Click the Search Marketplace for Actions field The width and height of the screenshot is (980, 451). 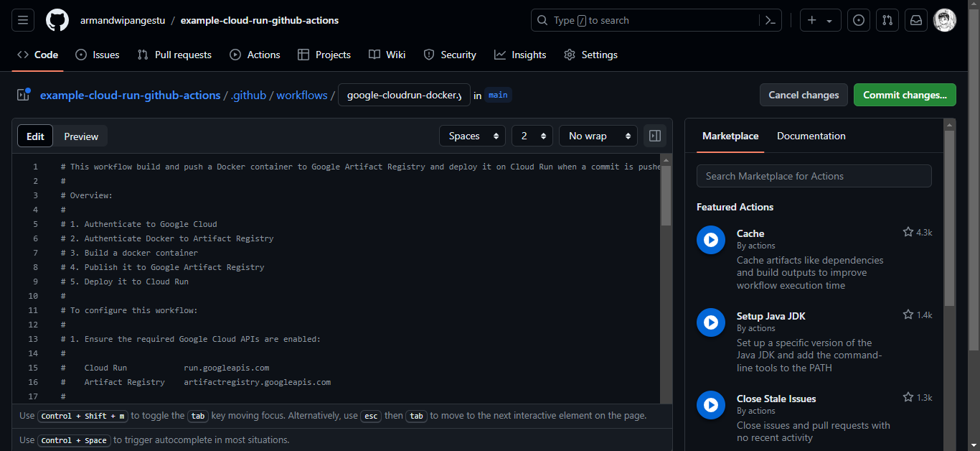click(814, 176)
